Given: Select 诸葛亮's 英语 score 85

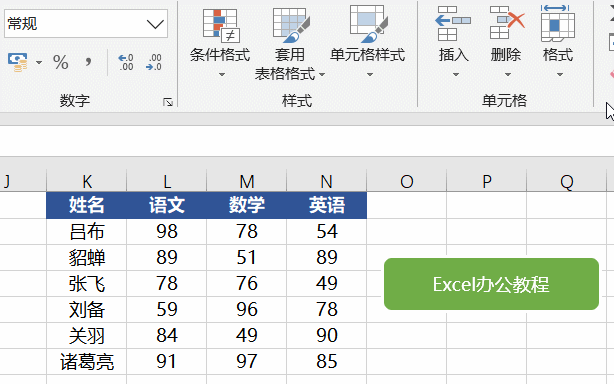Looking at the screenshot, I should (x=327, y=361).
